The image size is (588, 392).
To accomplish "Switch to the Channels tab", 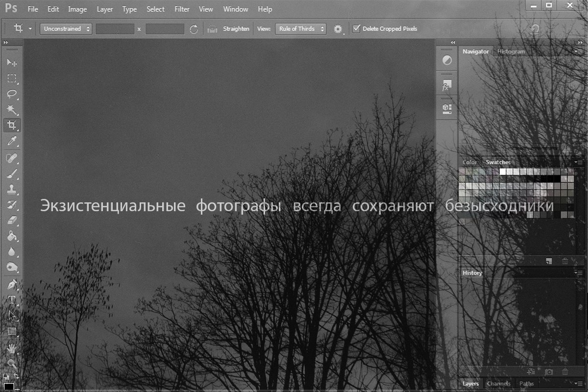I will click(499, 384).
